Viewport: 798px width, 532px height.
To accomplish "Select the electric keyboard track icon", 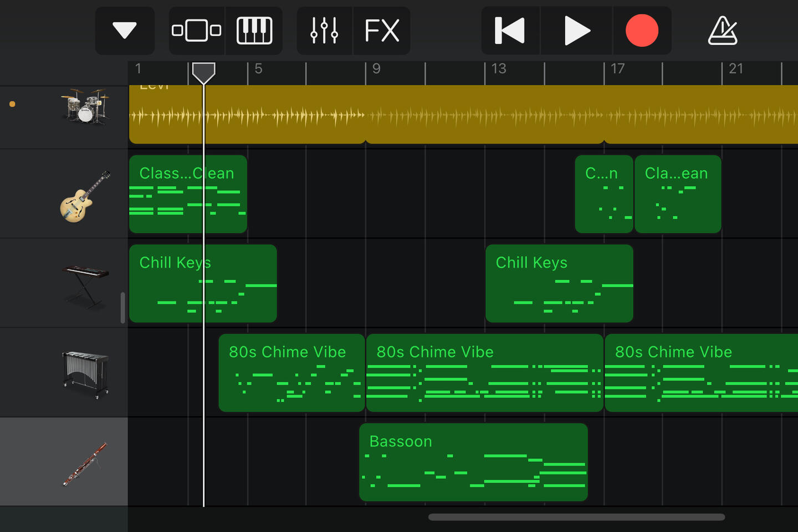I will click(x=85, y=285).
